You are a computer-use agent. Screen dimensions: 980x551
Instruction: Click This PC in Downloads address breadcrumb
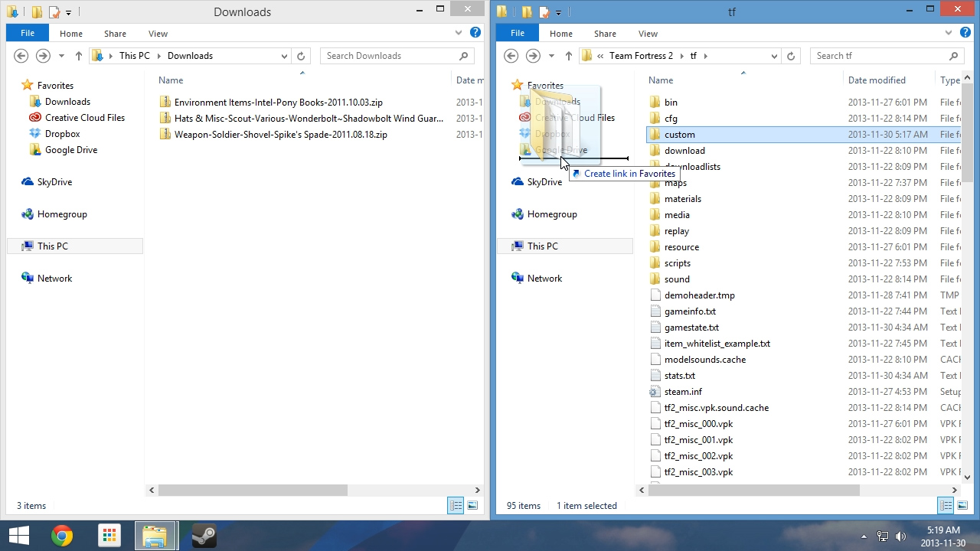coord(135,56)
